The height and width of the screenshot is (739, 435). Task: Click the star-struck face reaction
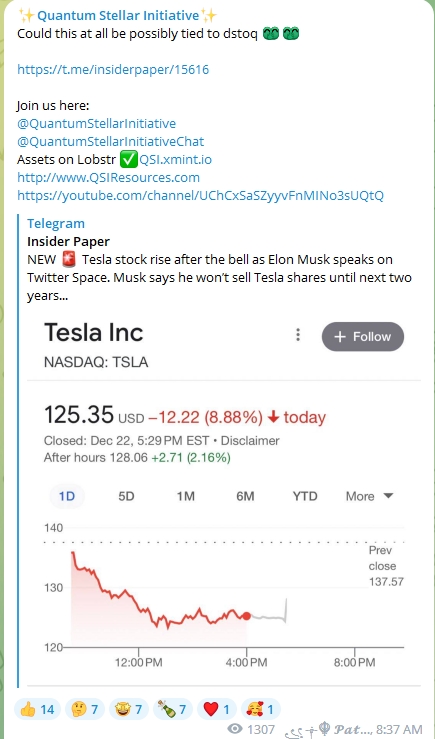129,709
